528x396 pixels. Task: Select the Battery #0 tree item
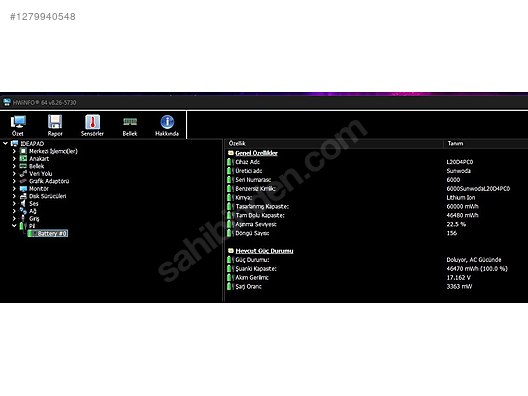click(48, 233)
